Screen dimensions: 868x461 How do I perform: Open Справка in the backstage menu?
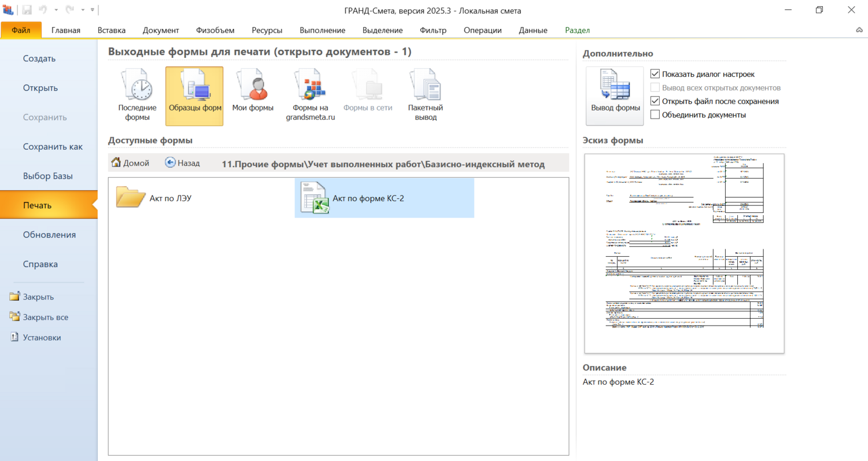[x=49, y=264]
